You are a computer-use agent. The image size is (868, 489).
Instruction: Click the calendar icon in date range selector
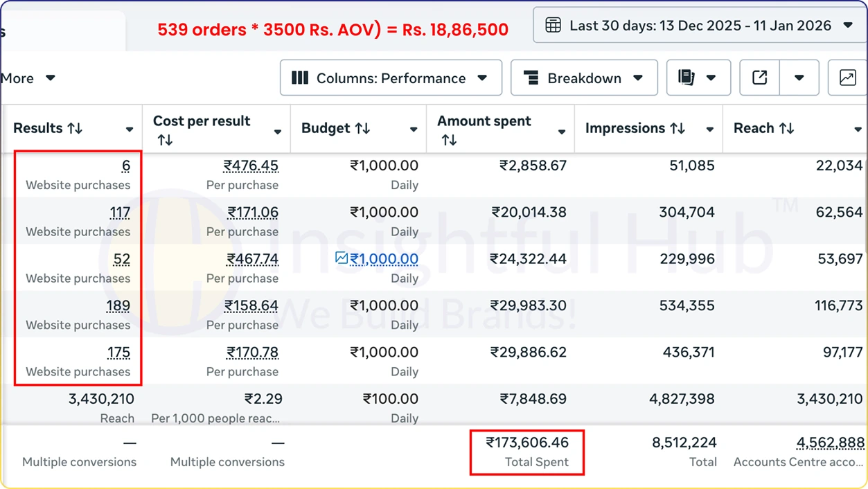click(553, 24)
